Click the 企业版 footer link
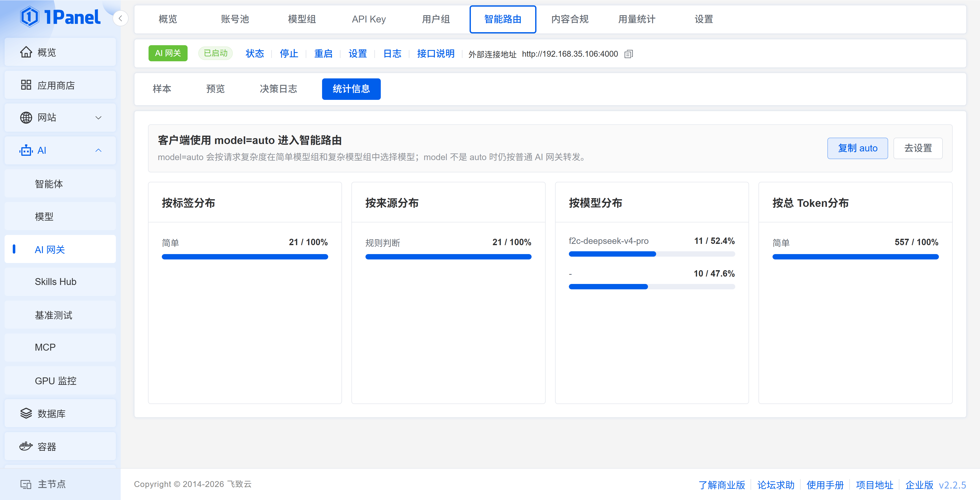This screenshot has width=980, height=500. 919,485
